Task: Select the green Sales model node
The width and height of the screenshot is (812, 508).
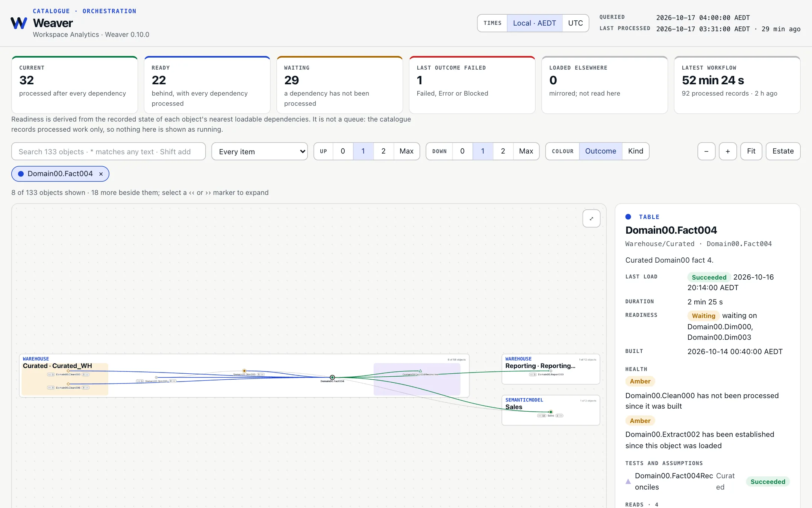Action: click(x=551, y=412)
